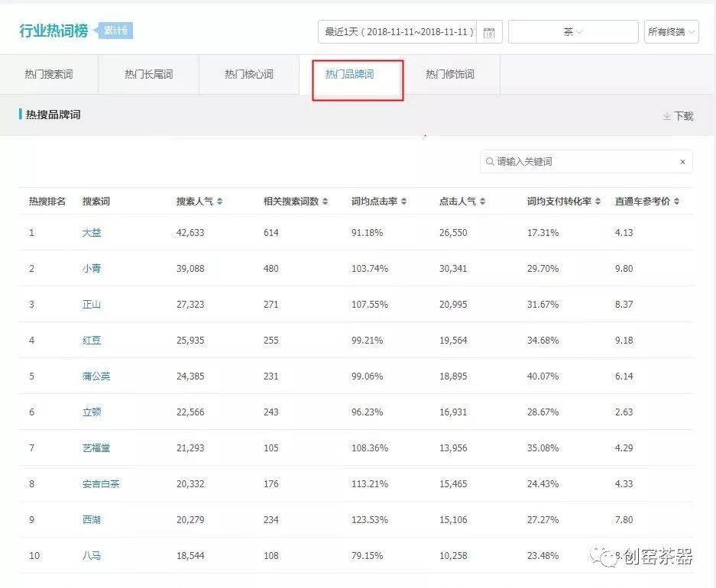Sort by 直通车参考价 column arrows
The image size is (716, 588).
pos(677,201)
